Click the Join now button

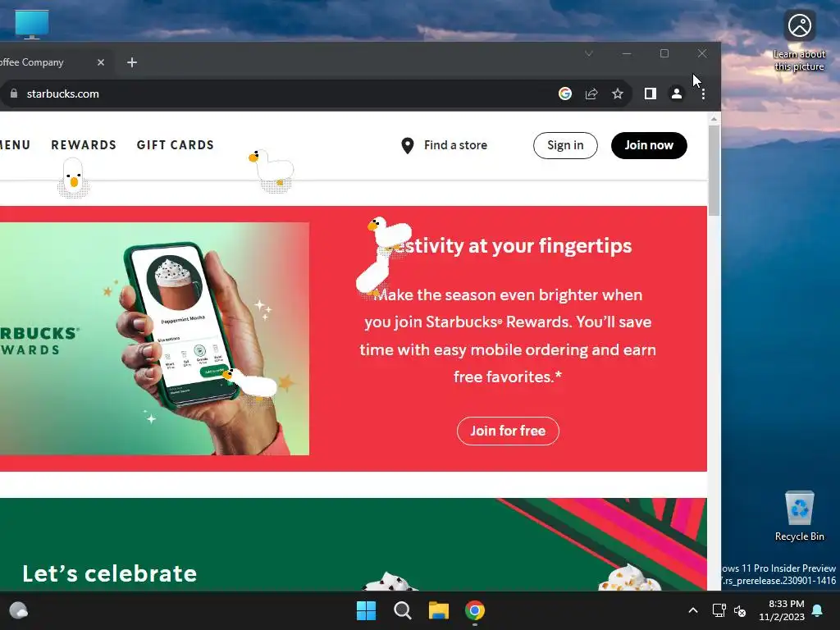tap(649, 145)
